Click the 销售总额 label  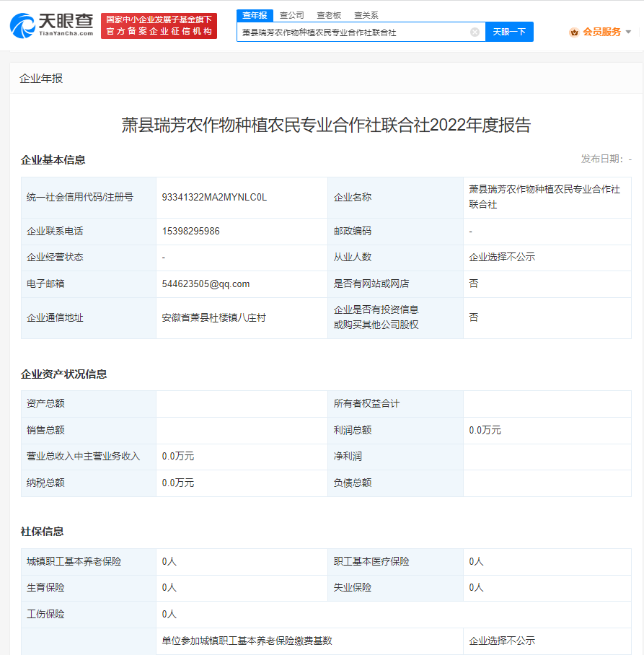pyautogui.click(x=45, y=430)
